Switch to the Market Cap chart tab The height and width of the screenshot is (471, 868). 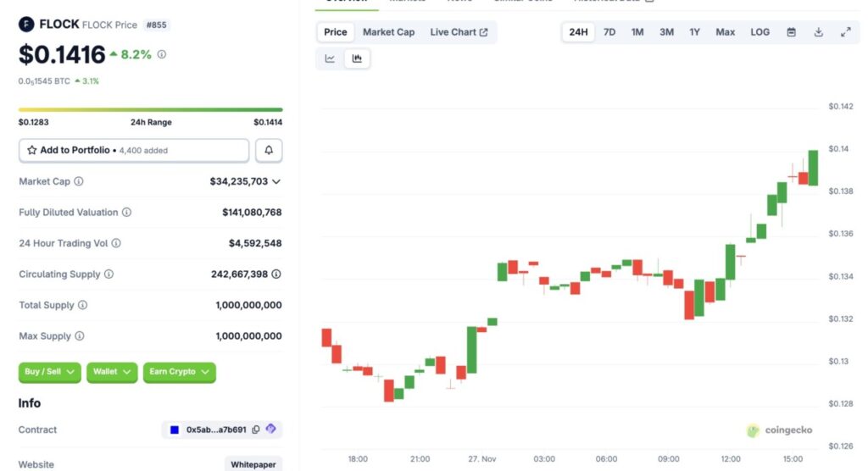click(x=388, y=32)
